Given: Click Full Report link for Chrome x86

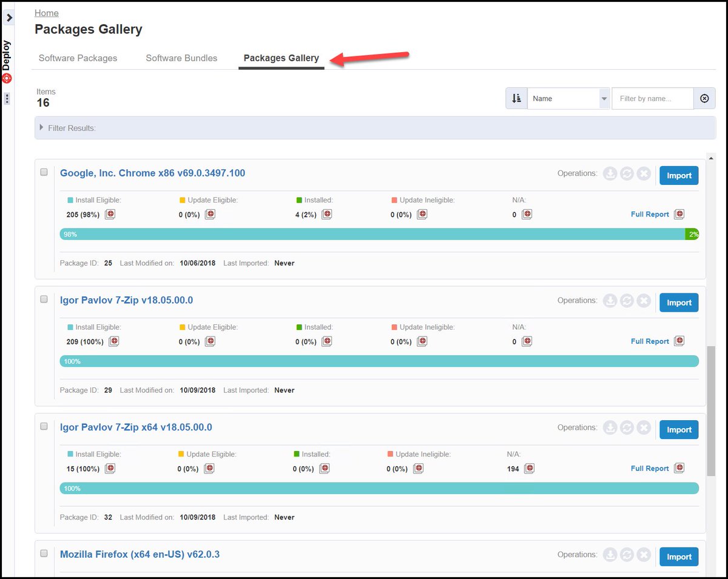Looking at the screenshot, I should click(x=650, y=215).
